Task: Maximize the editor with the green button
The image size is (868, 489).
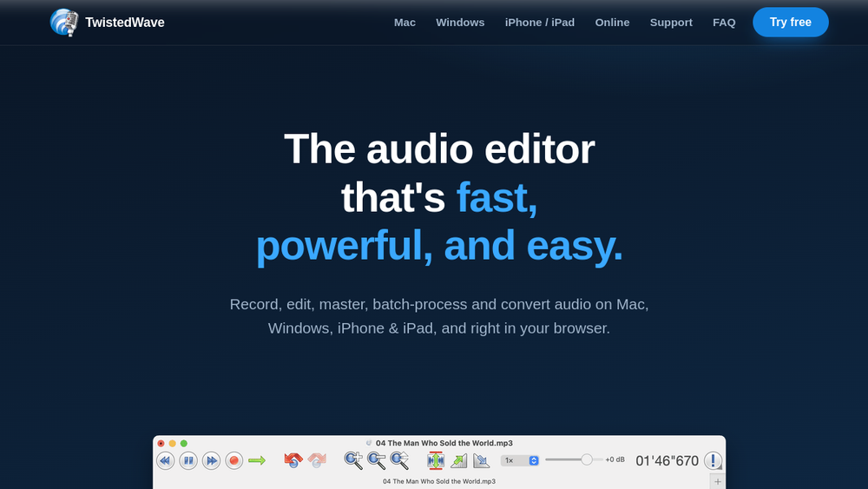Action: [x=184, y=443]
